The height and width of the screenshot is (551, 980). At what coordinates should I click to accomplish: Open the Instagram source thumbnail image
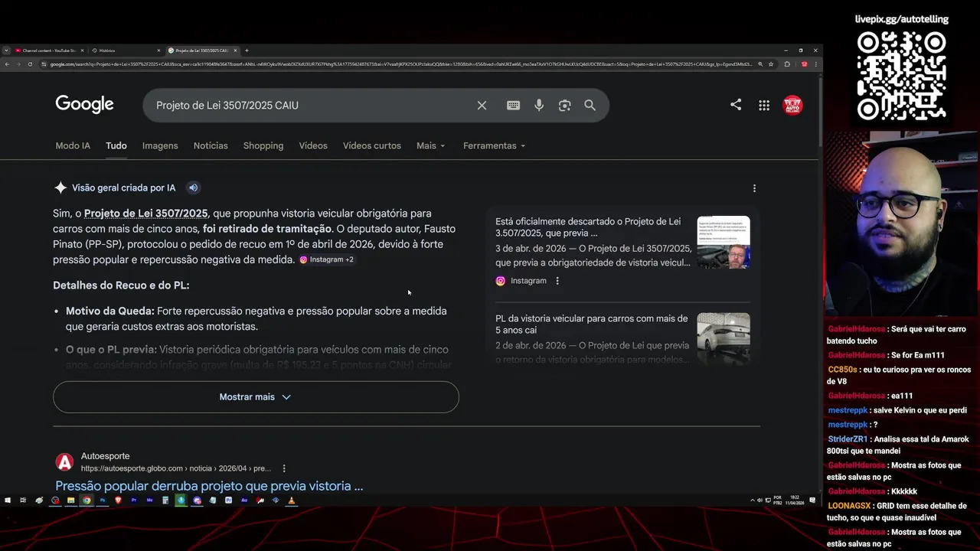click(724, 242)
